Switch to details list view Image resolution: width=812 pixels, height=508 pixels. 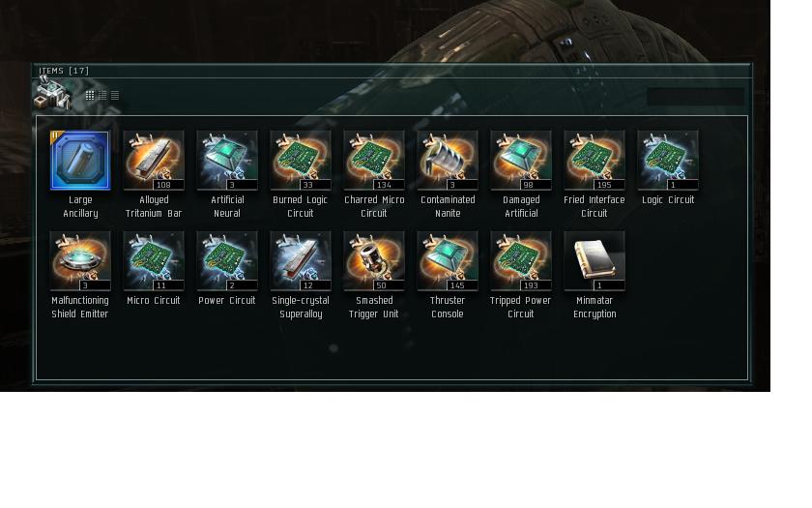tap(115, 96)
